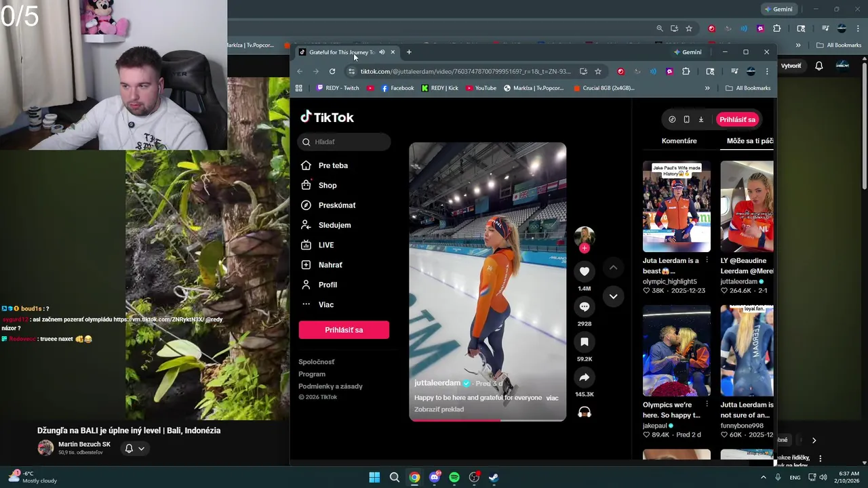Image resolution: width=868 pixels, height=488 pixels.
Task: Open options for Juta Leerdam is a beast card
Action: point(707,260)
